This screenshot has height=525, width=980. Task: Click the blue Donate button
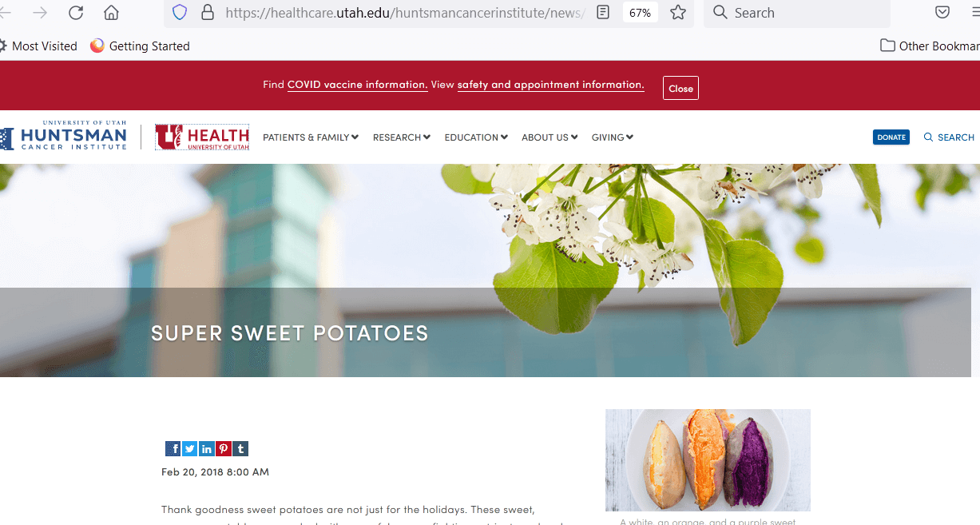coord(891,137)
